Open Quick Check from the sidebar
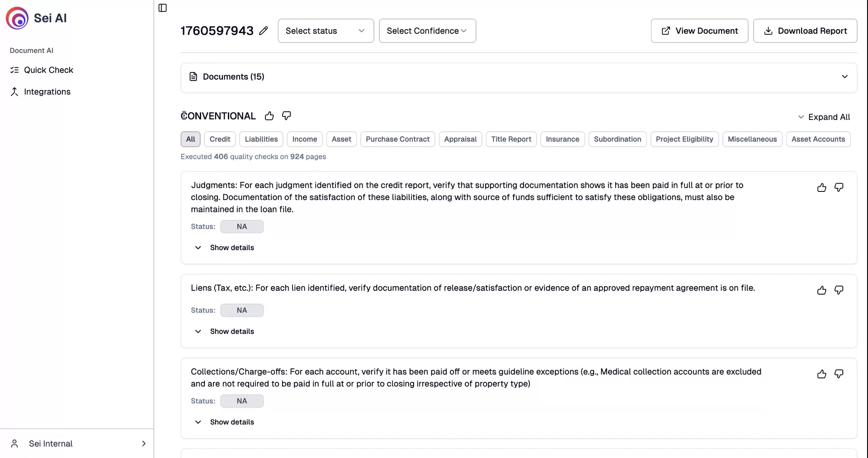 (49, 70)
